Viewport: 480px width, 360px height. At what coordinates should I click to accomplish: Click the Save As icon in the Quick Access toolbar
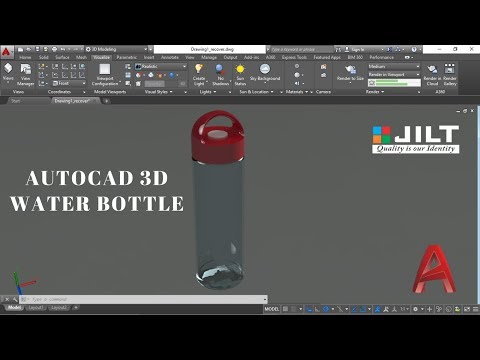tap(46, 49)
